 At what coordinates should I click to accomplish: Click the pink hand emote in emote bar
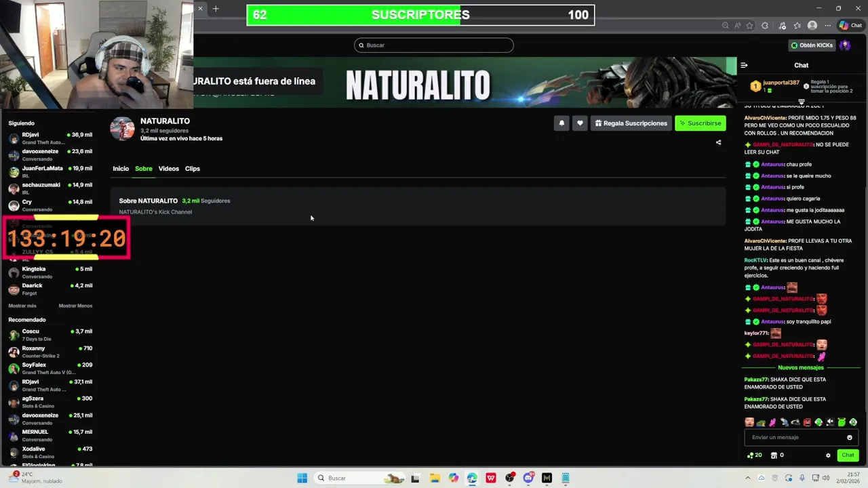772,422
